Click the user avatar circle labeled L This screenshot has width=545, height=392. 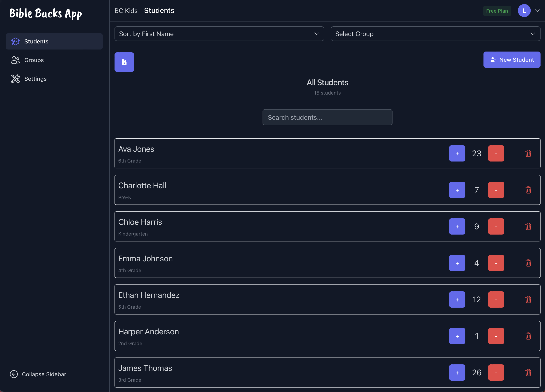524,11
